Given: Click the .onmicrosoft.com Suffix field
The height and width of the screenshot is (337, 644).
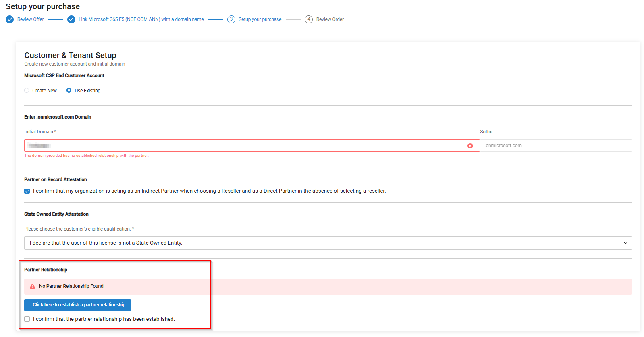Looking at the screenshot, I should (555, 146).
